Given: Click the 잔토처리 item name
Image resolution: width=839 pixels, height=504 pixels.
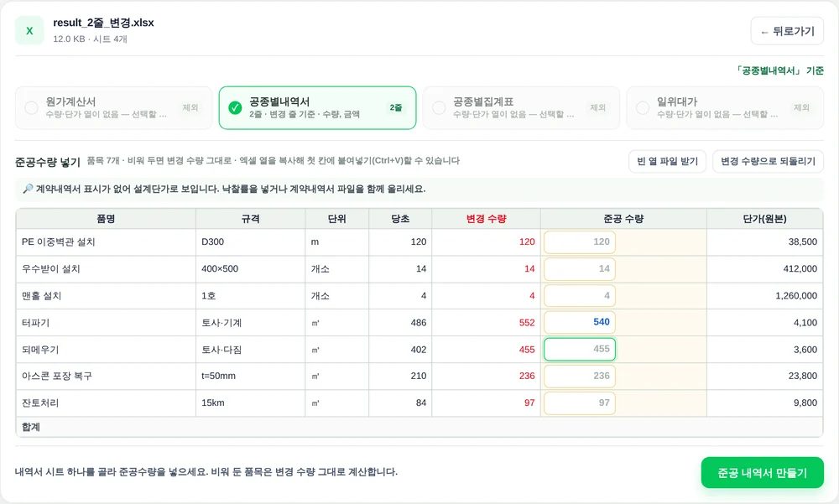Looking at the screenshot, I should click(40, 403).
